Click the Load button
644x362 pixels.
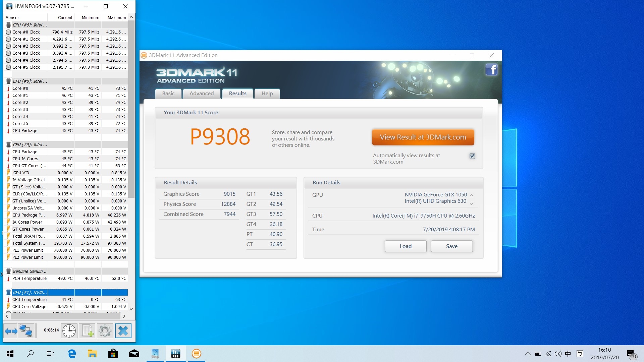coord(406,246)
